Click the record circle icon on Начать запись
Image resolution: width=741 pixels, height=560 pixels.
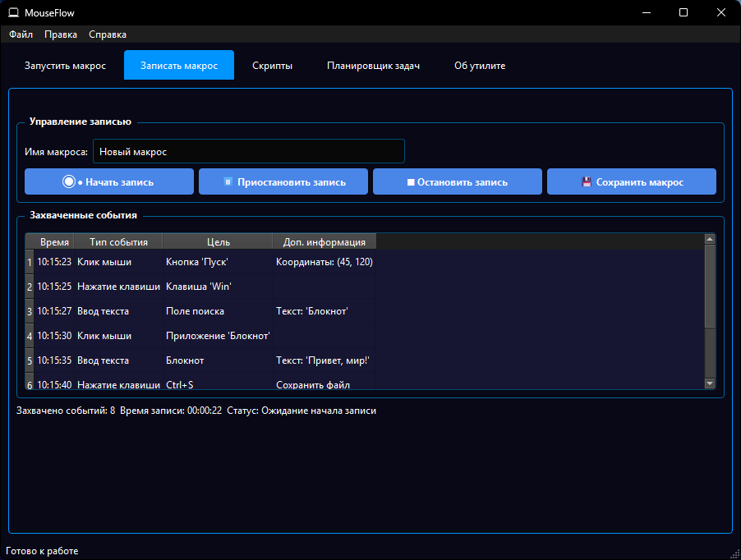tap(70, 181)
